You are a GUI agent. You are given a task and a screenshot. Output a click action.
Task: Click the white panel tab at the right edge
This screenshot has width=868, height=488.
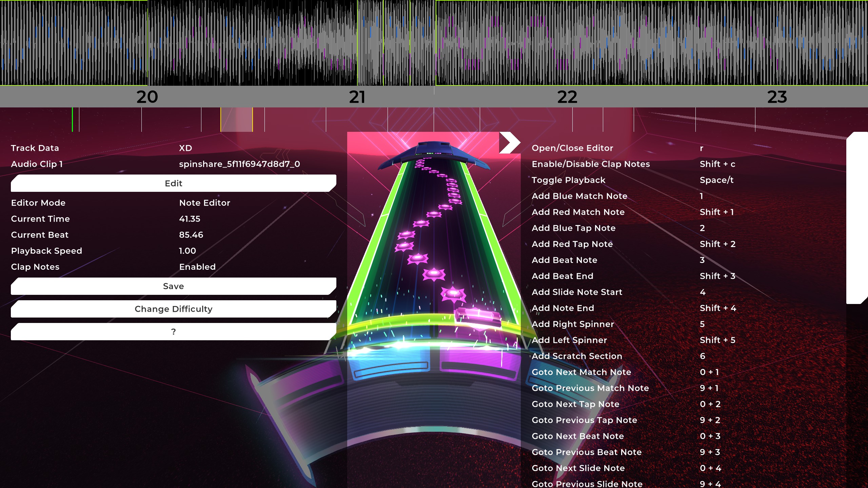point(857,218)
